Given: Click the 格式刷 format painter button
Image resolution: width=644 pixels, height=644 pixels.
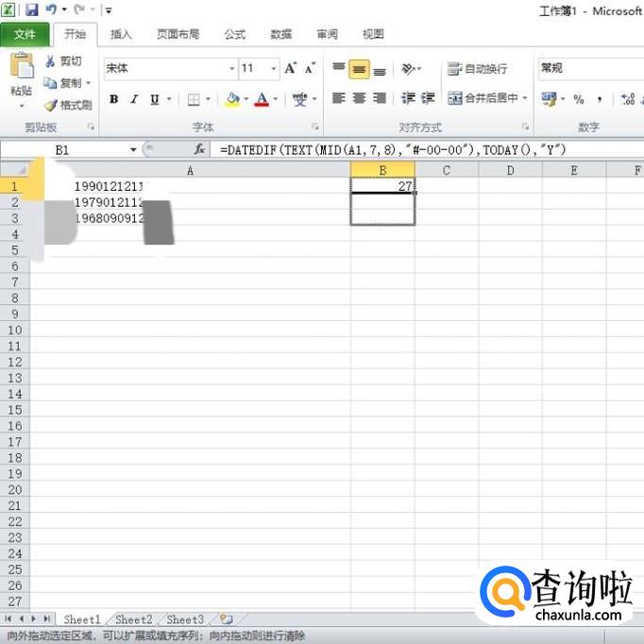Looking at the screenshot, I should pyautogui.click(x=68, y=105).
